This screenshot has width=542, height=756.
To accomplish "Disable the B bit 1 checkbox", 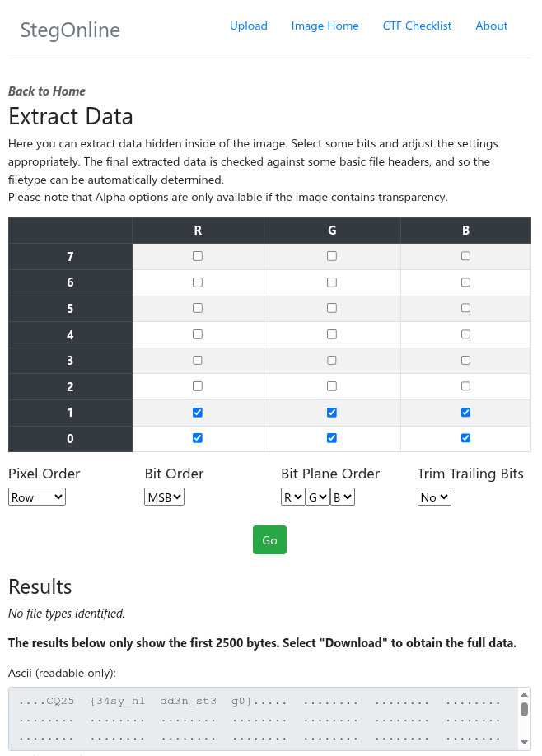I will click(x=466, y=412).
